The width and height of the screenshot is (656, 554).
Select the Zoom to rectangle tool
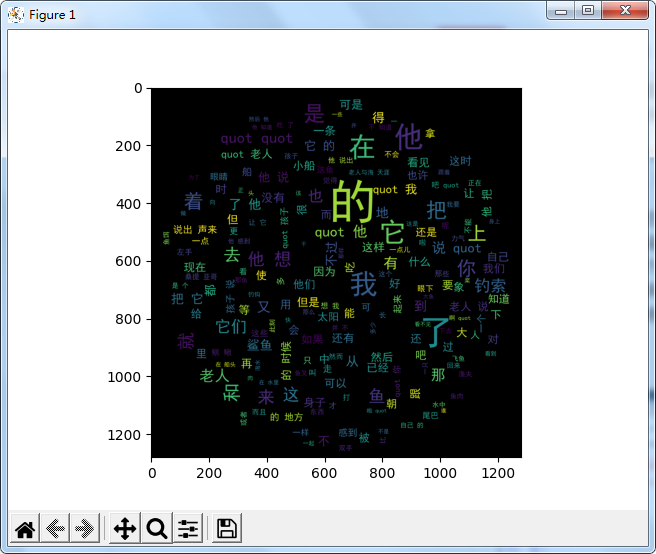[157, 528]
